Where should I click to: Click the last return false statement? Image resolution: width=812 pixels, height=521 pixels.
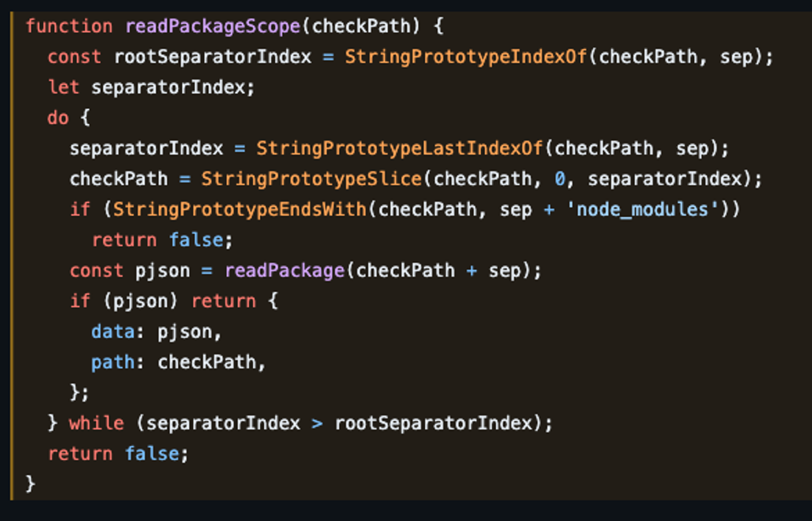[x=118, y=454]
